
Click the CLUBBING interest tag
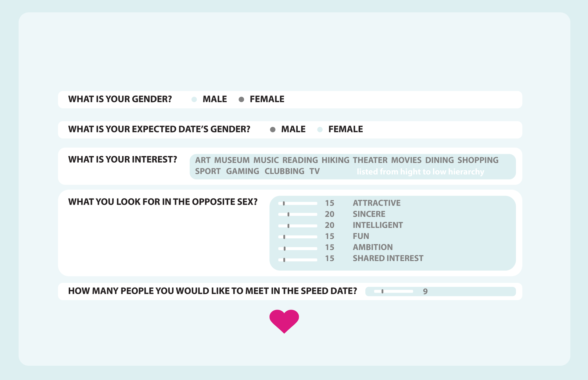pos(284,171)
